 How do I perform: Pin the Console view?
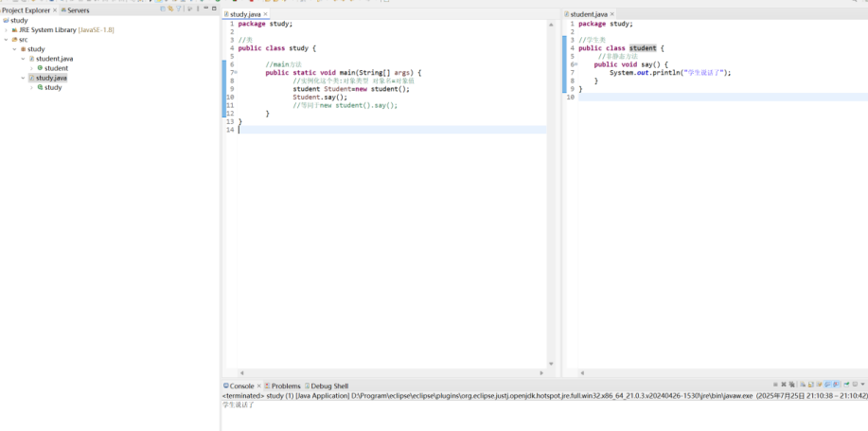coord(846,384)
